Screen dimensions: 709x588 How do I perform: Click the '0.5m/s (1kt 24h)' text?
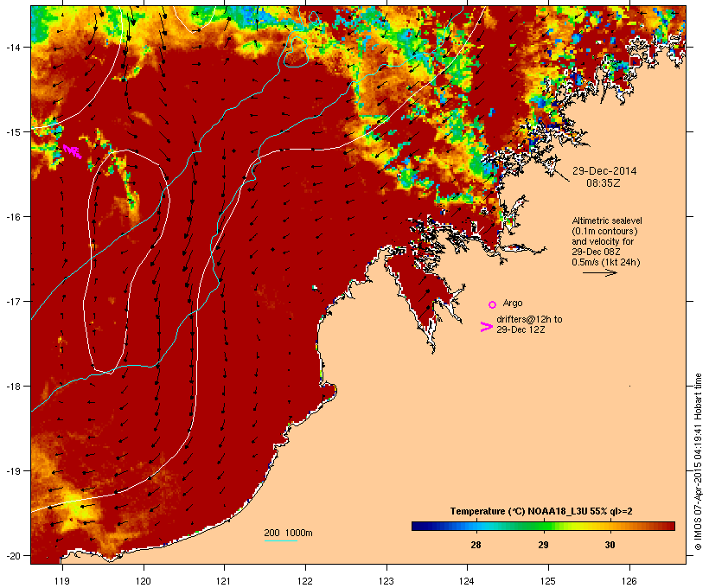tap(606, 262)
